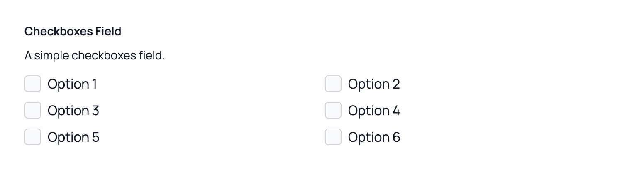
Task: Enable the Option 3 checkbox
Action: (33, 110)
